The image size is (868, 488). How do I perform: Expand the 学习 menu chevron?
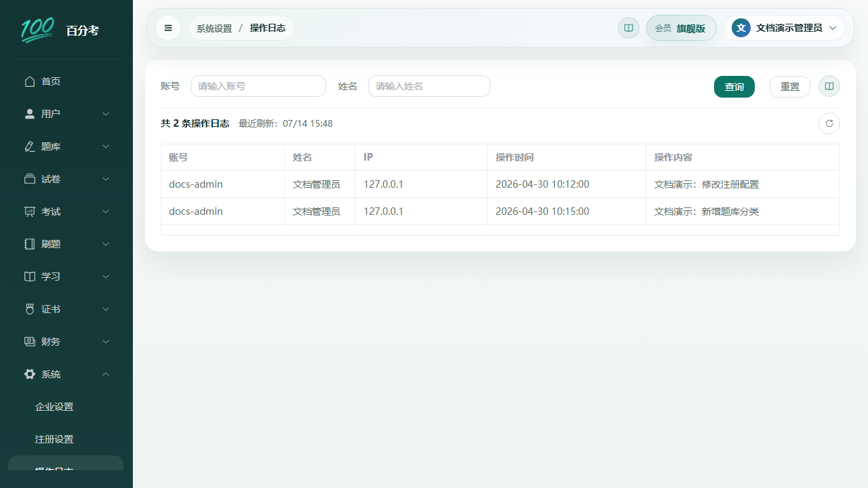tap(106, 277)
